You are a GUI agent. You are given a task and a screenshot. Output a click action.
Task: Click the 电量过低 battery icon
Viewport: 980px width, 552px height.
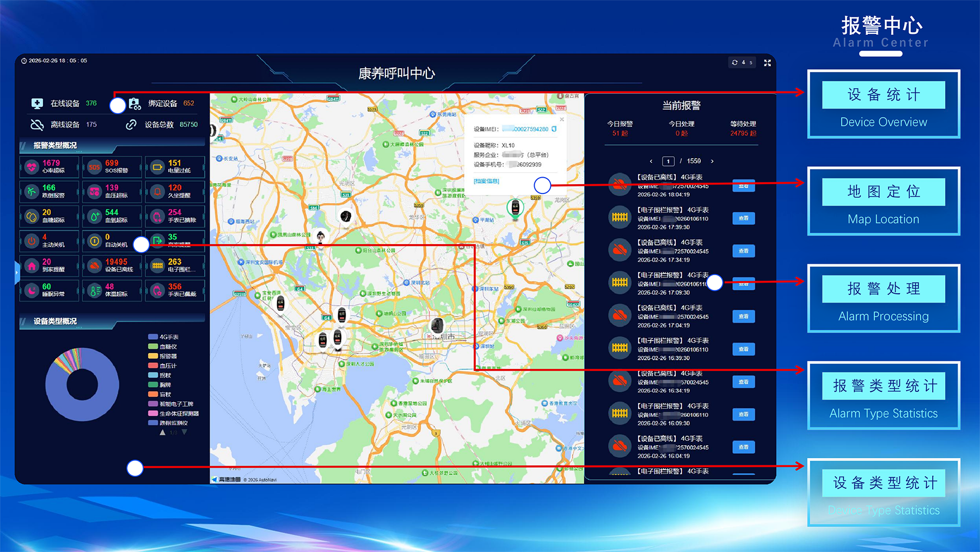click(x=157, y=167)
